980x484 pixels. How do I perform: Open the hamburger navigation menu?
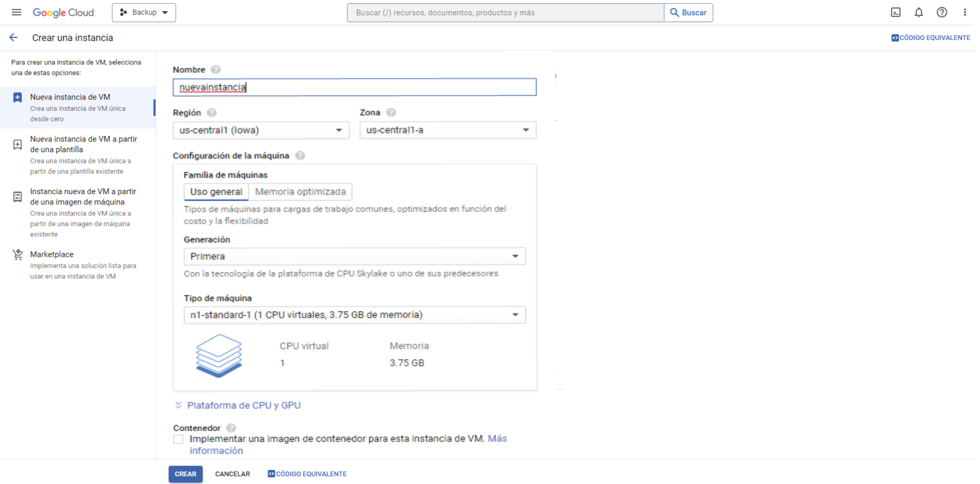click(16, 12)
